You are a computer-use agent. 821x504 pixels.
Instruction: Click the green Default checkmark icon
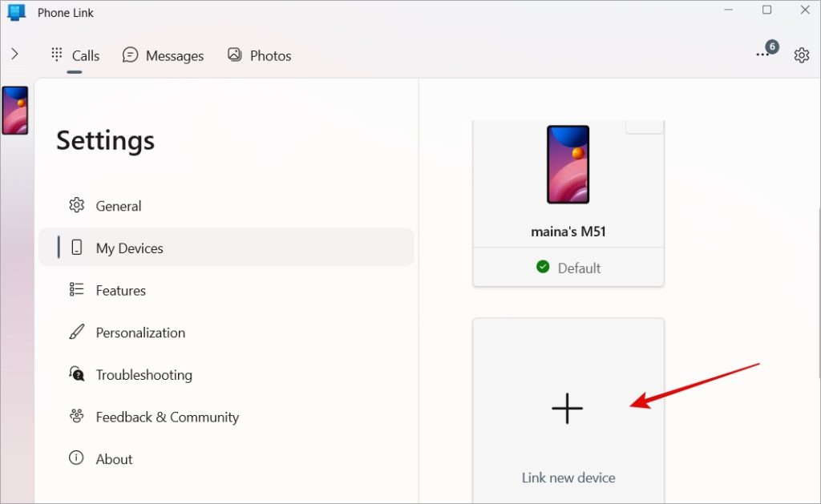click(x=543, y=268)
